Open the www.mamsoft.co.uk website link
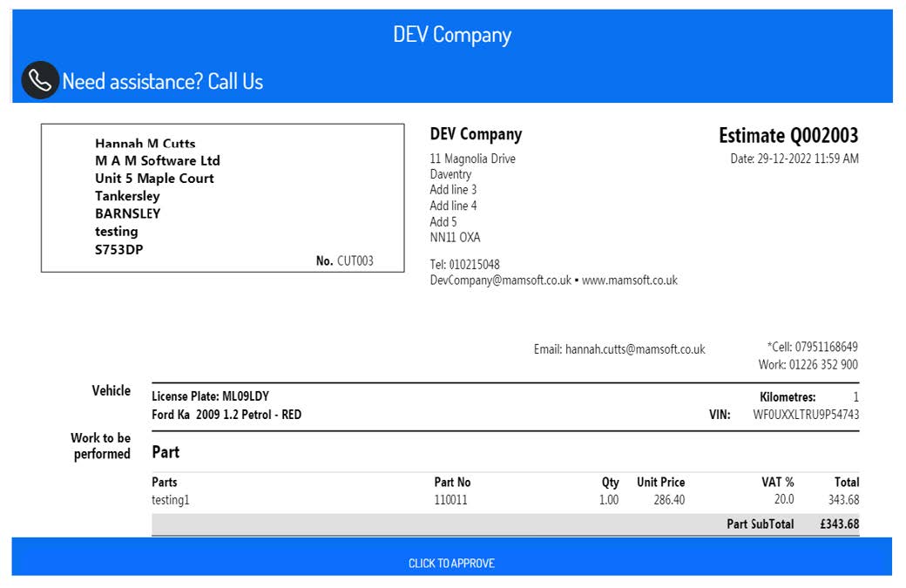Screen dimensions: 906x588 click(629, 280)
